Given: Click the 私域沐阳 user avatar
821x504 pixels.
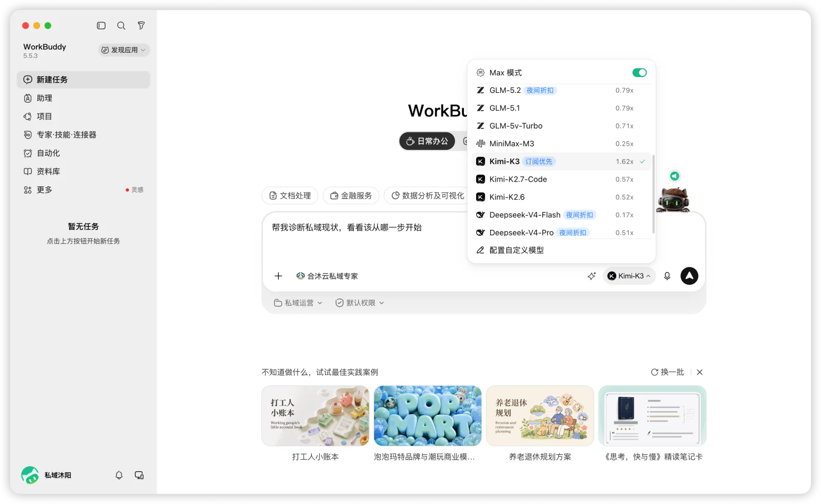Looking at the screenshot, I should tap(30, 475).
